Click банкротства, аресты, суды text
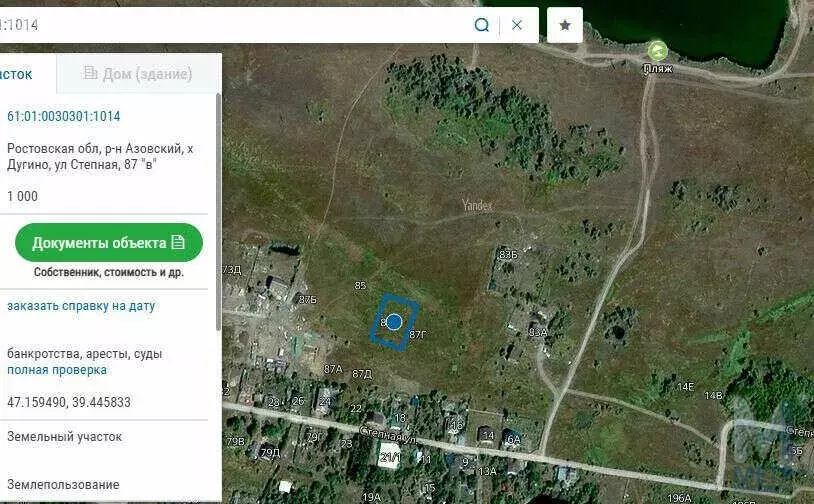Viewport: 814px width, 504px height. (x=85, y=354)
